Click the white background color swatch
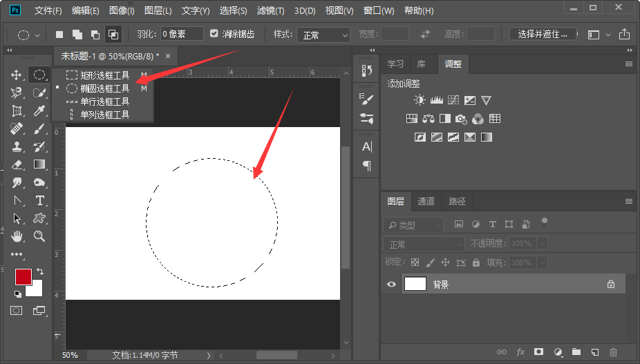Viewport: 640px width, 364px height. (x=37, y=291)
